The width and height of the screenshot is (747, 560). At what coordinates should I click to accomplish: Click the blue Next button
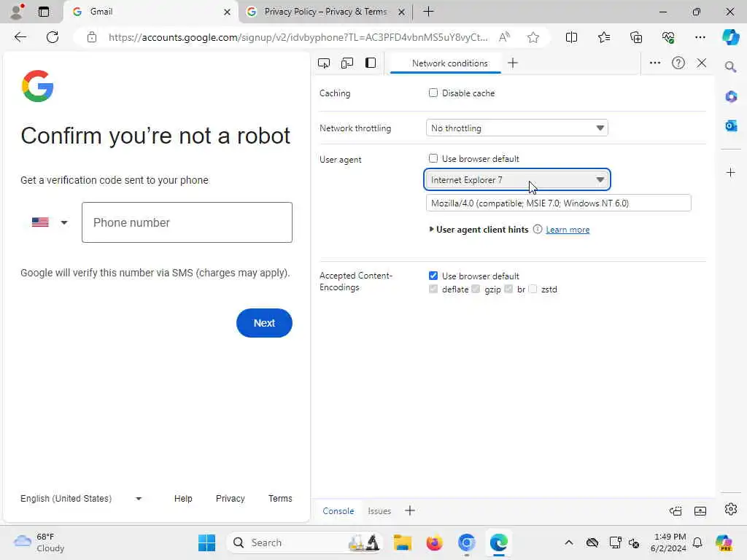(264, 323)
